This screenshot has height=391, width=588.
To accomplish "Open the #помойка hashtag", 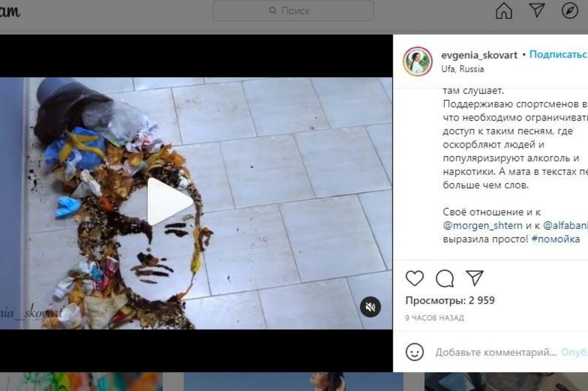I will click(556, 239).
